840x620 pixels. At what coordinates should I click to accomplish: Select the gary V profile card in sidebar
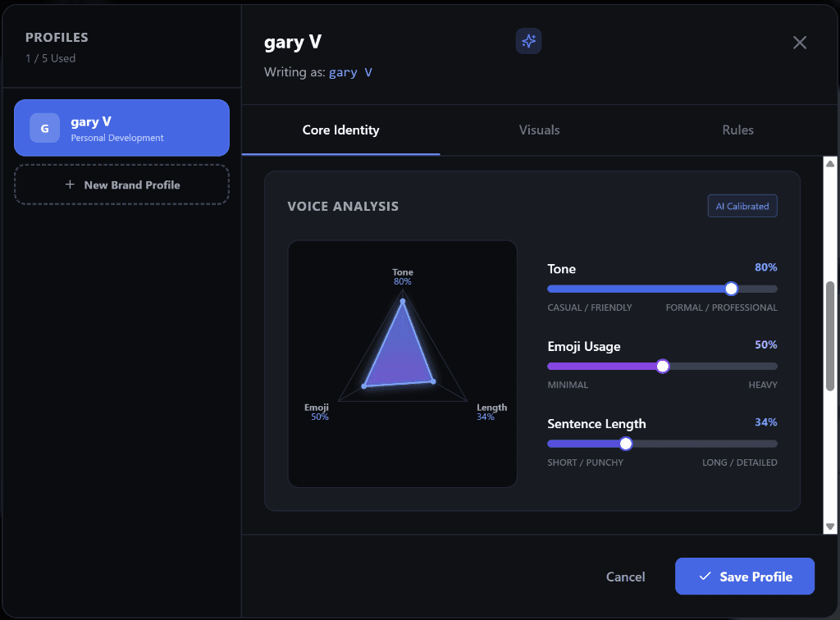(121, 128)
